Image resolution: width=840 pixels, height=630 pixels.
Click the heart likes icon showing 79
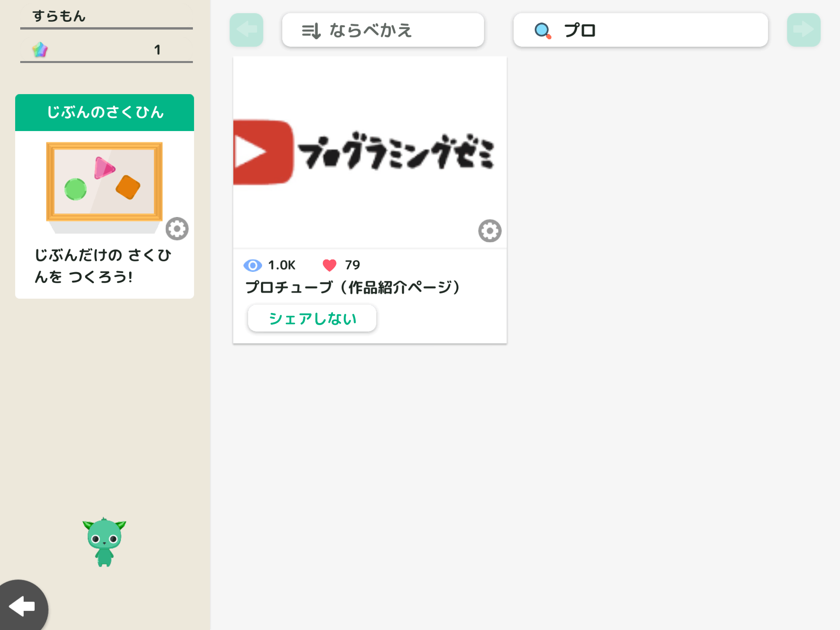click(x=329, y=265)
